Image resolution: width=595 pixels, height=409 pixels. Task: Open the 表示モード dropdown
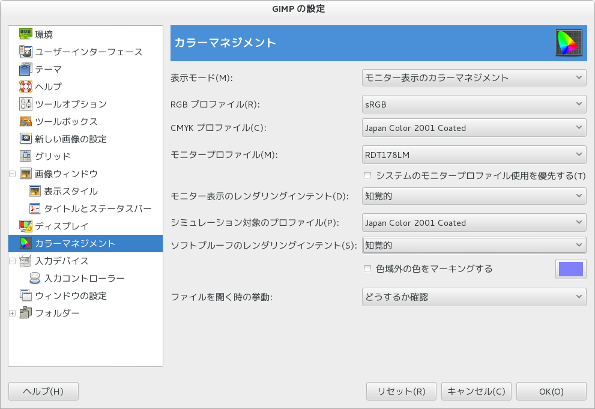point(474,78)
